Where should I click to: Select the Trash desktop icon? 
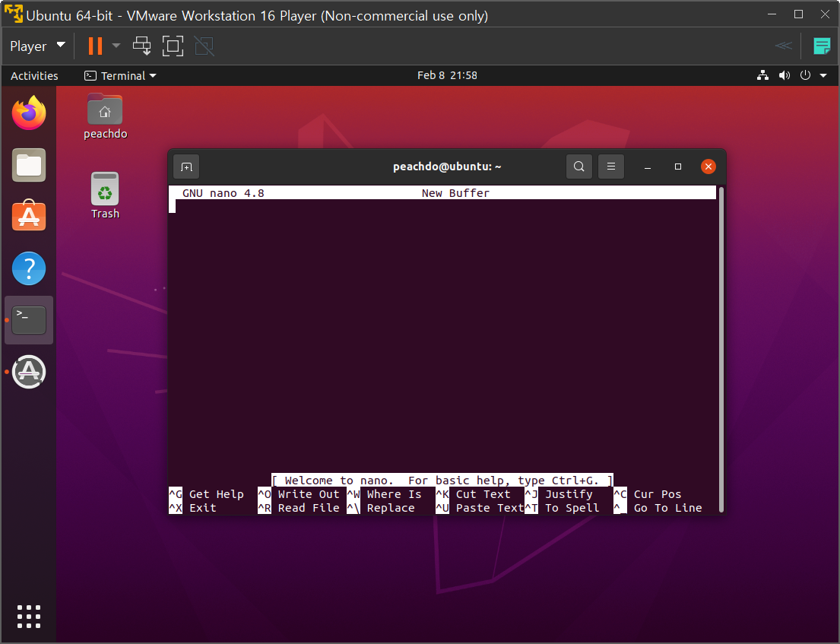[x=105, y=195]
